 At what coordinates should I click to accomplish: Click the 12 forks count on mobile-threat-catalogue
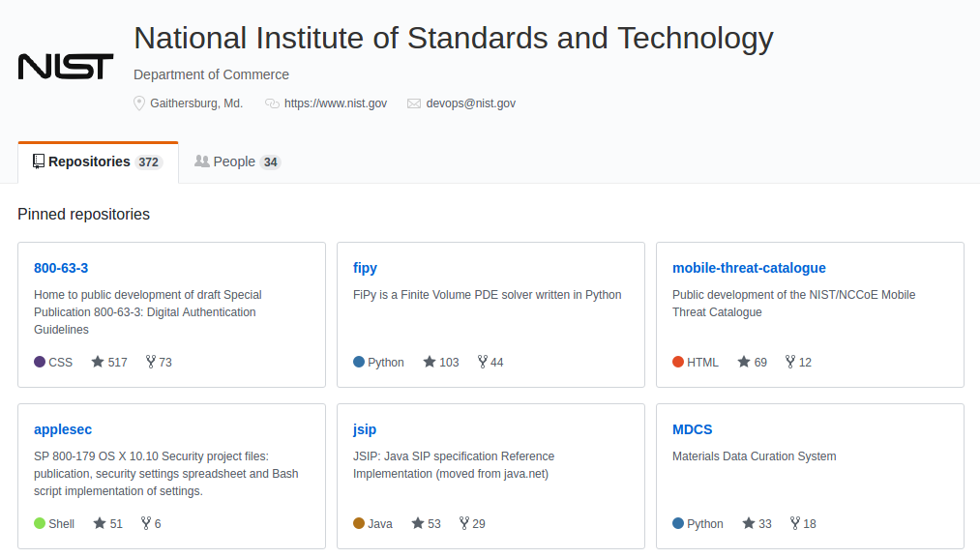[x=805, y=363]
